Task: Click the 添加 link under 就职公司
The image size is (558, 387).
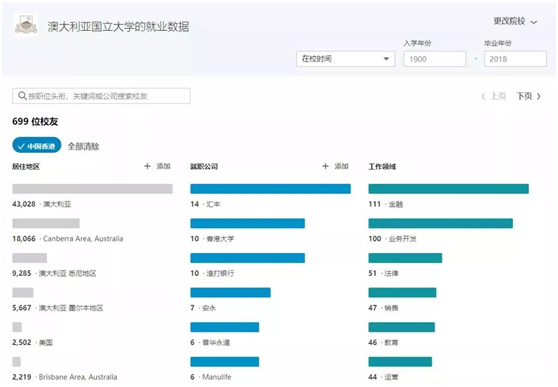Action: point(341,166)
